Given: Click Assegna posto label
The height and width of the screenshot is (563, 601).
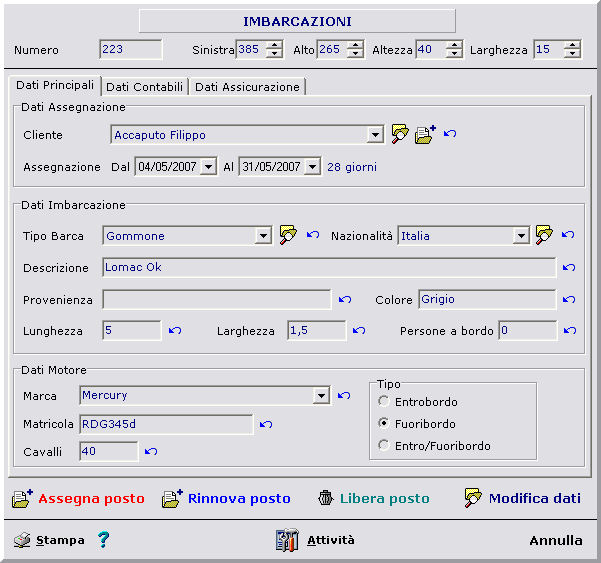Looking at the screenshot, I should click(91, 499).
